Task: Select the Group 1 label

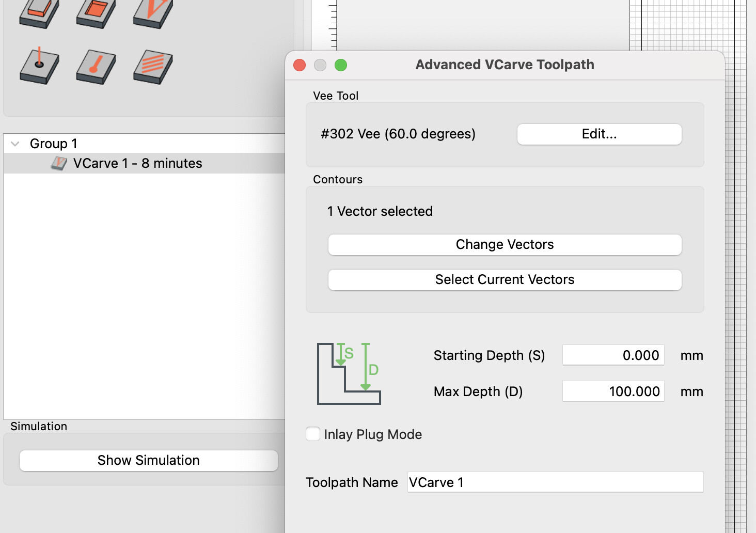Action: pyautogui.click(x=54, y=144)
